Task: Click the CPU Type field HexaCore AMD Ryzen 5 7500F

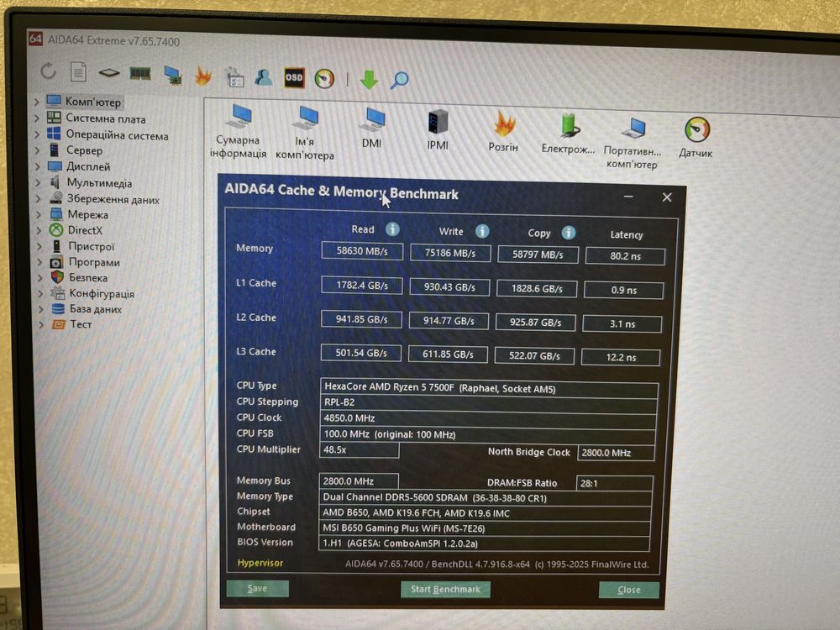Action: point(489,388)
